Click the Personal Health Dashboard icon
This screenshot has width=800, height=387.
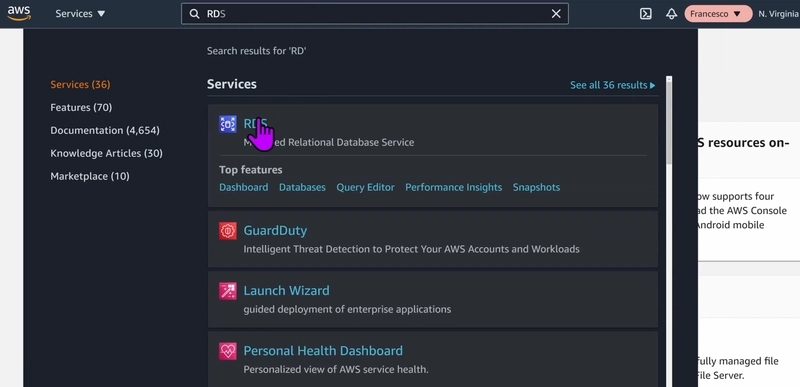pos(228,351)
